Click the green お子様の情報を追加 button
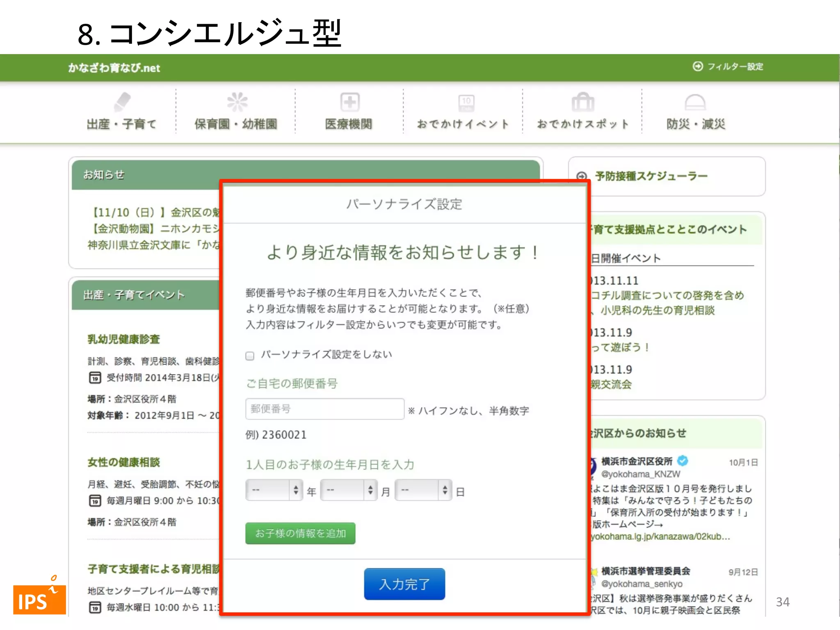The height and width of the screenshot is (630, 840). 300,533
